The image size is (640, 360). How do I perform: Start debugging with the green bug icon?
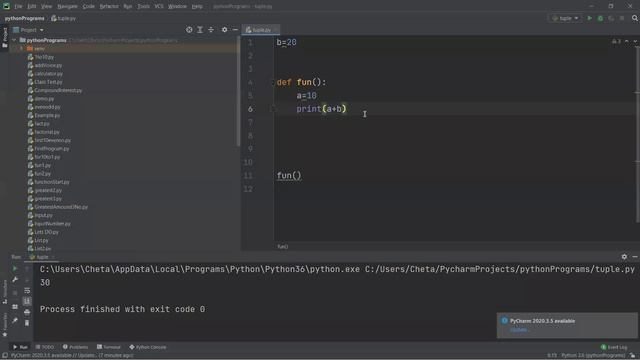pos(600,18)
